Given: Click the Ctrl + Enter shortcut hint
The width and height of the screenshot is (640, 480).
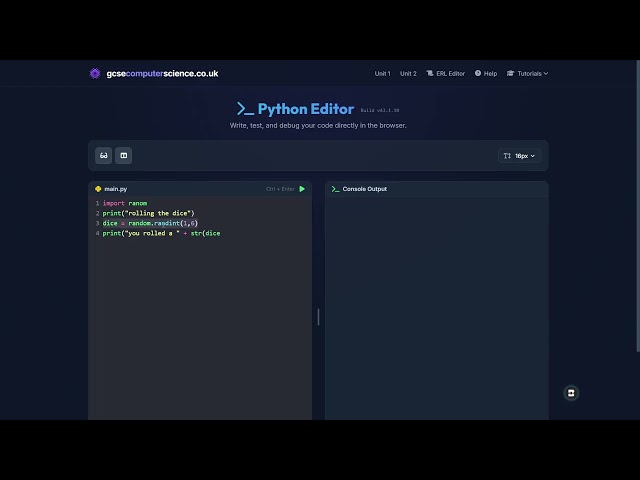Looking at the screenshot, I should [x=280, y=189].
